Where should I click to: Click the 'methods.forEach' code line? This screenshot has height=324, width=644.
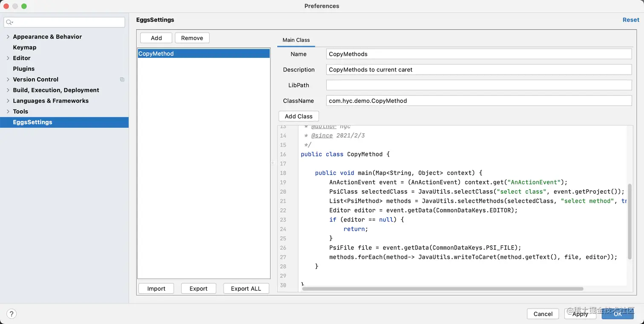click(x=473, y=257)
